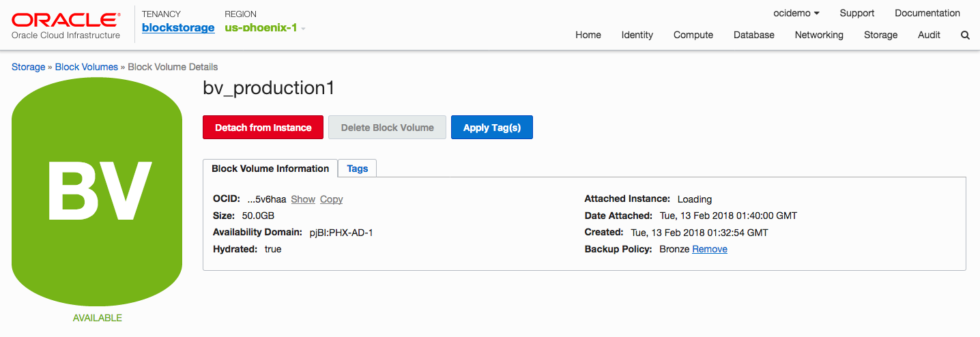
Task: Go to Storage in the breadcrumb
Action: click(x=28, y=67)
